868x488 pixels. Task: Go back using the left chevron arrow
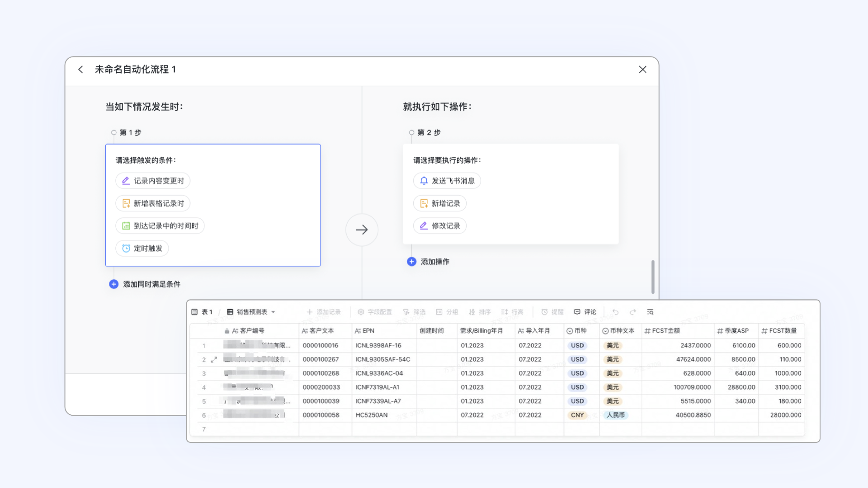pyautogui.click(x=80, y=70)
